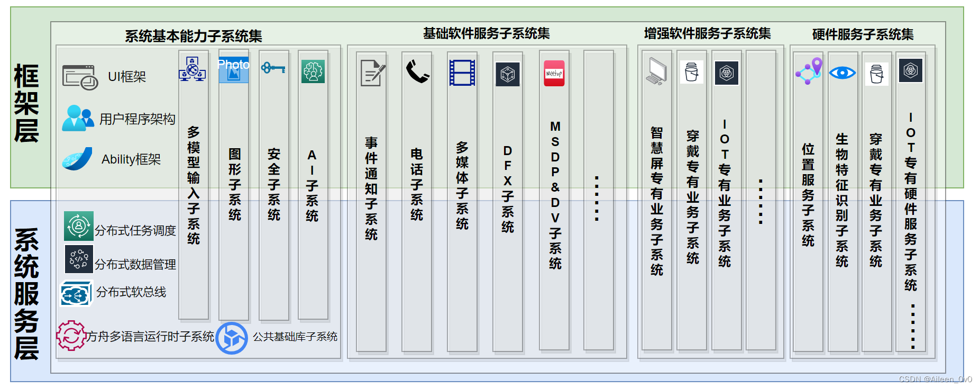
Task: Click the bucket icon in 硬件服务子系统集
Action: pos(877,74)
